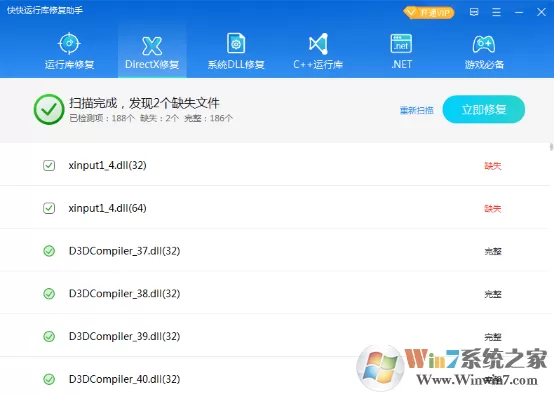Click green status circle for D3DCompiler_40.dll(32)
The height and width of the screenshot is (394, 554).
(x=49, y=379)
